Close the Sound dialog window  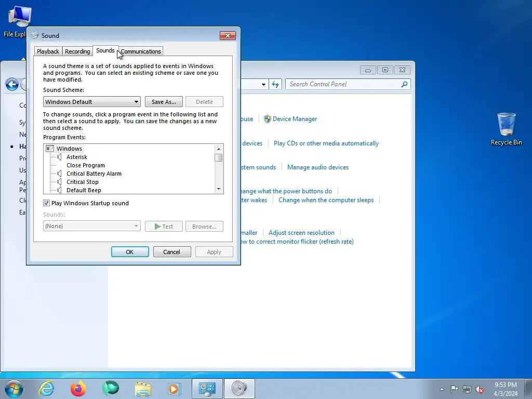(x=228, y=36)
